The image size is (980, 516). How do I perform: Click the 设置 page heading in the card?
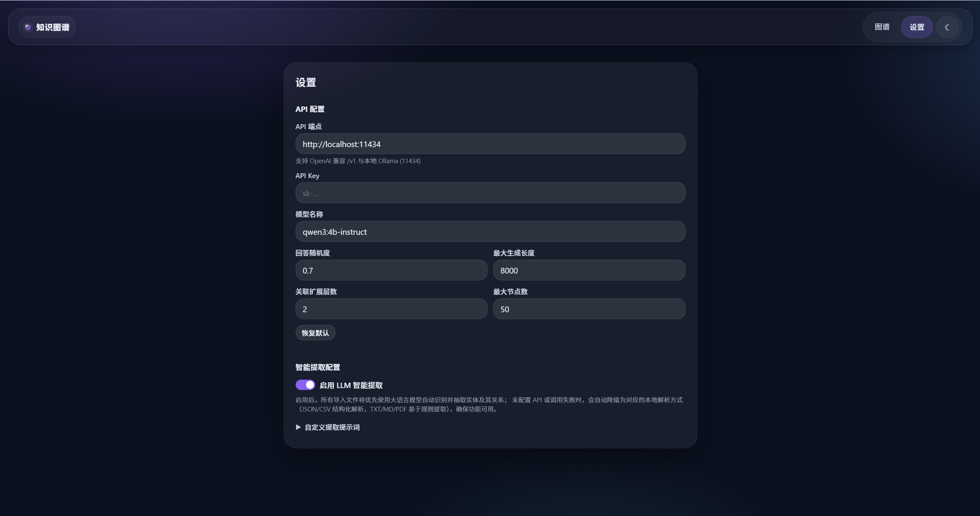click(305, 82)
